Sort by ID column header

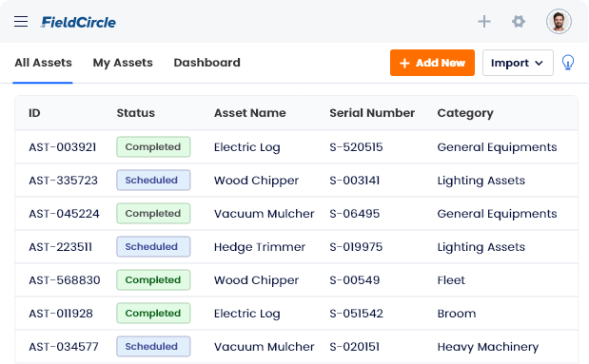point(34,113)
